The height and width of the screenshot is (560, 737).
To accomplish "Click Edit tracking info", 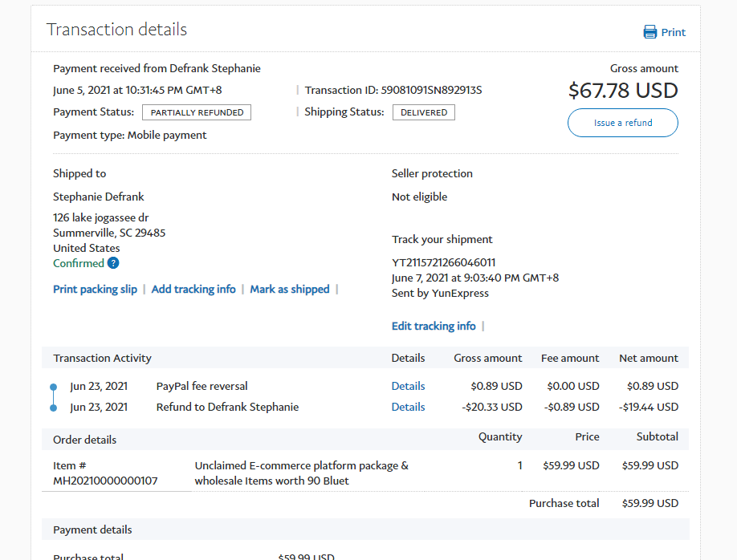I will coord(434,326).
